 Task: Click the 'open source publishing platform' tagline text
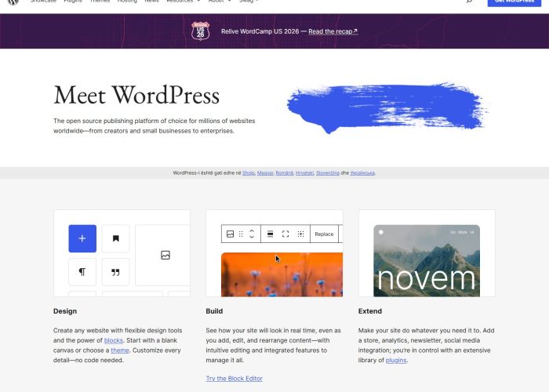[154, 125]
